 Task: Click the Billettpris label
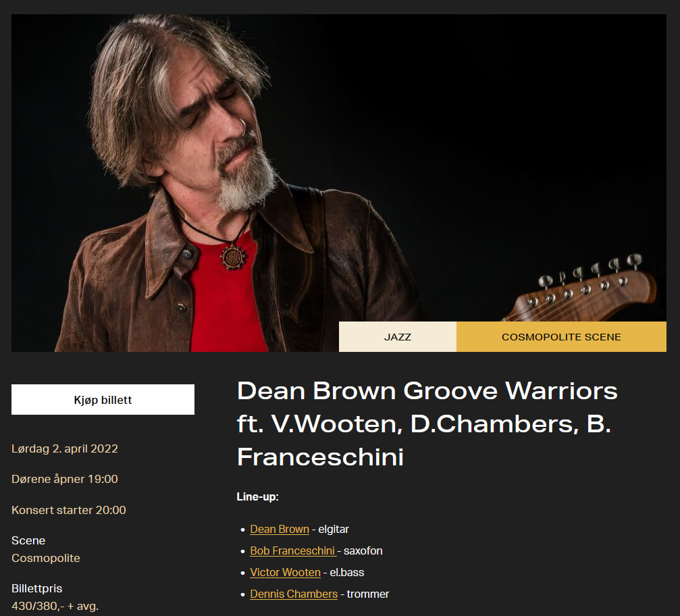coord(37,589)
